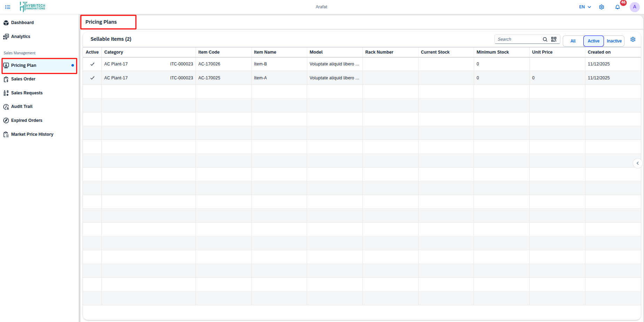Screen dimensions: 644x322
Task: Collapse the right panel with the chevron
Action: pos(638,163)
